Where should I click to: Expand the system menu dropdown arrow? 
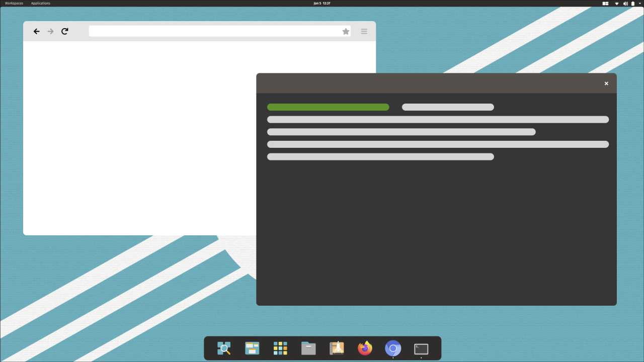[639, 4]
